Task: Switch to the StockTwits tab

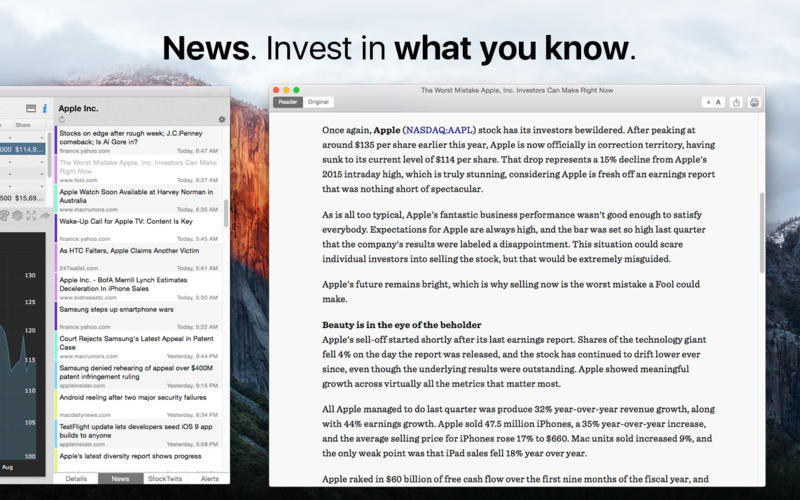Action: [165, 479]
